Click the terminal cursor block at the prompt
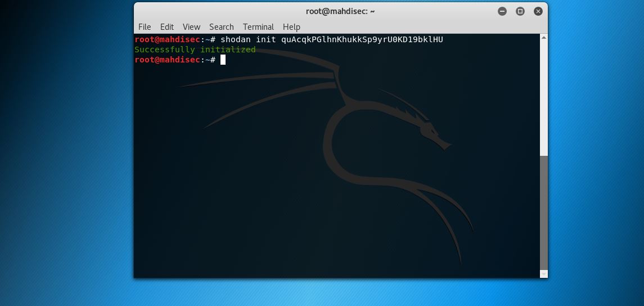644x306 pixels. (x=223, y=60)
